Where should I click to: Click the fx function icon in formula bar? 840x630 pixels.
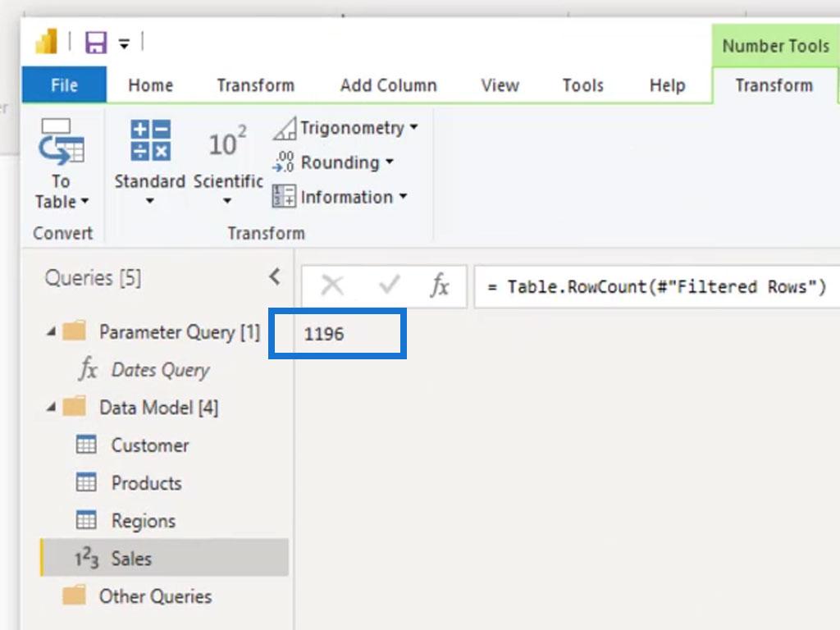[440, 285]
